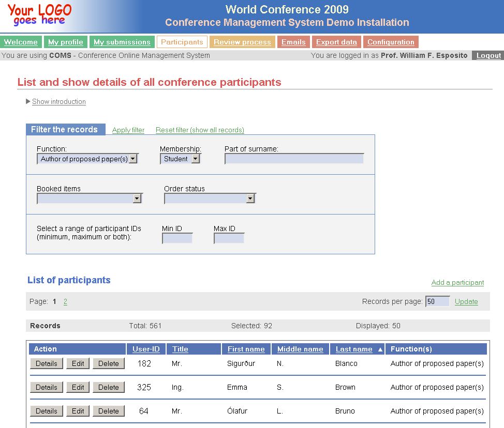
Task: Open Details for participant Brown
Action: (x=47, y=387)
